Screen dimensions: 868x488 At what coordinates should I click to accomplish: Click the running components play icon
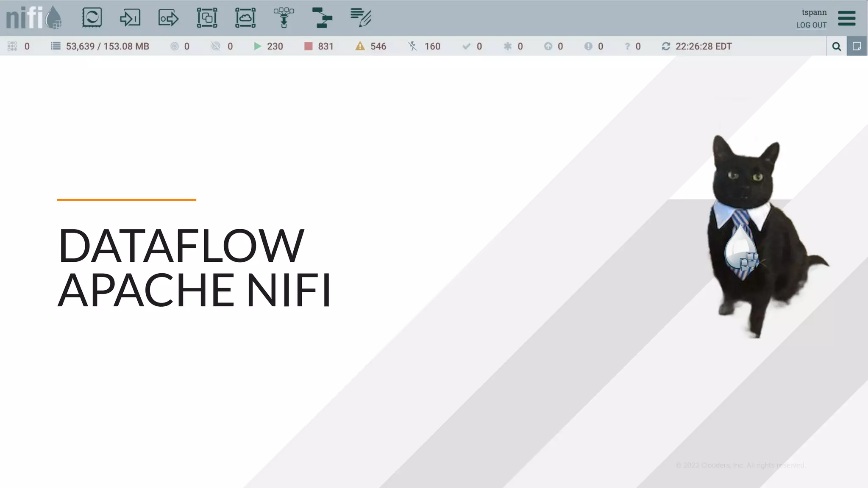coord(257,46)
